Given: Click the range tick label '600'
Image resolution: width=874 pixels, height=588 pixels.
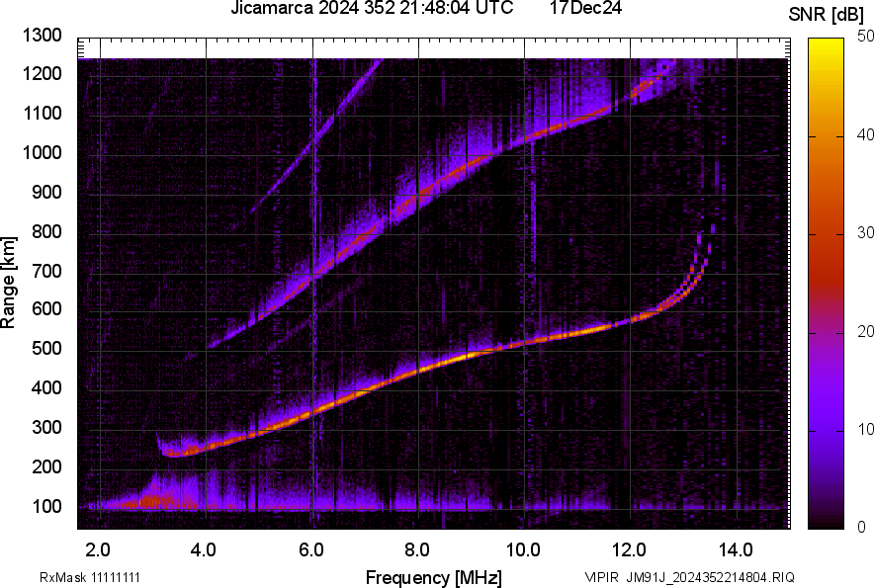Looking at the screenshot, I should tap(46, 308).
